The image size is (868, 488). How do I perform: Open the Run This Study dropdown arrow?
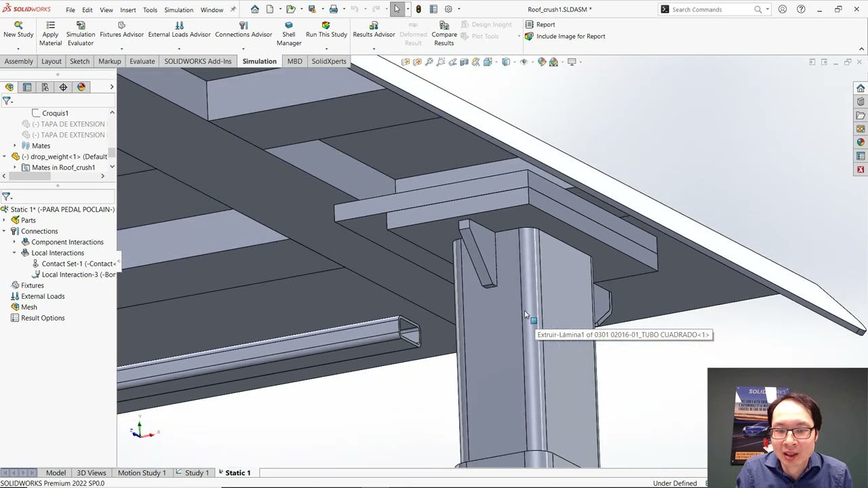pyautogui.click(x=326, y=49)
